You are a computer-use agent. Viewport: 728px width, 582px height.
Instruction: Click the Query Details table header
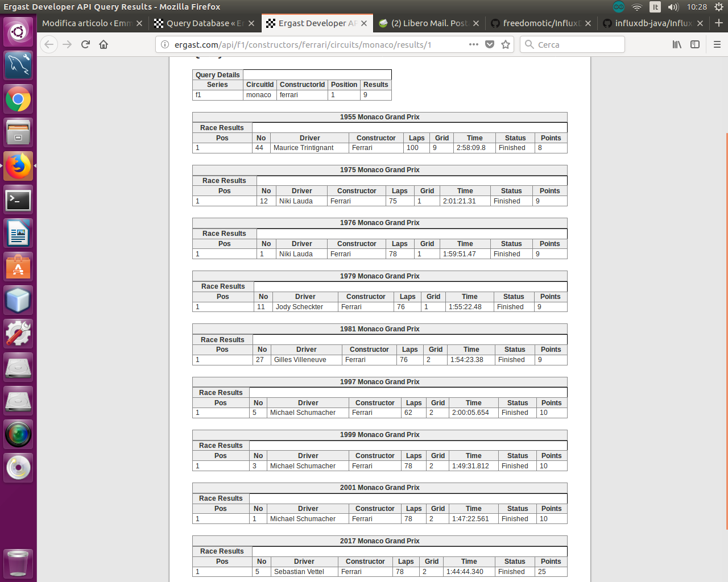coord(218,75)
